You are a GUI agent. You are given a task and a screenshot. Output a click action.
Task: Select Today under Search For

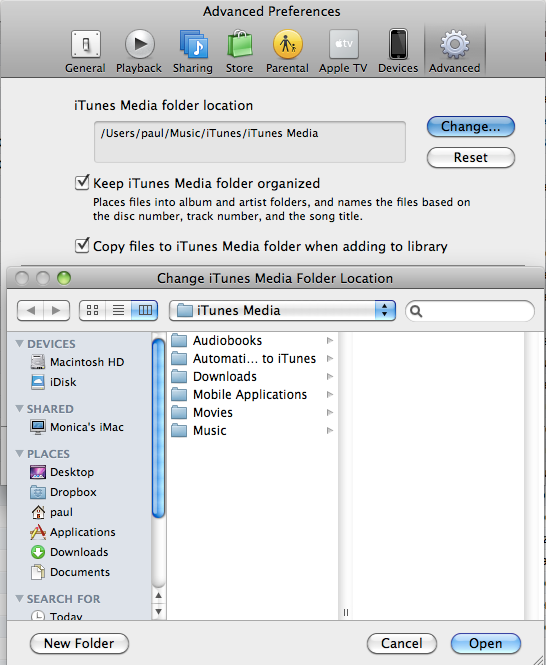pyautogui.click(x=57, y=615)
